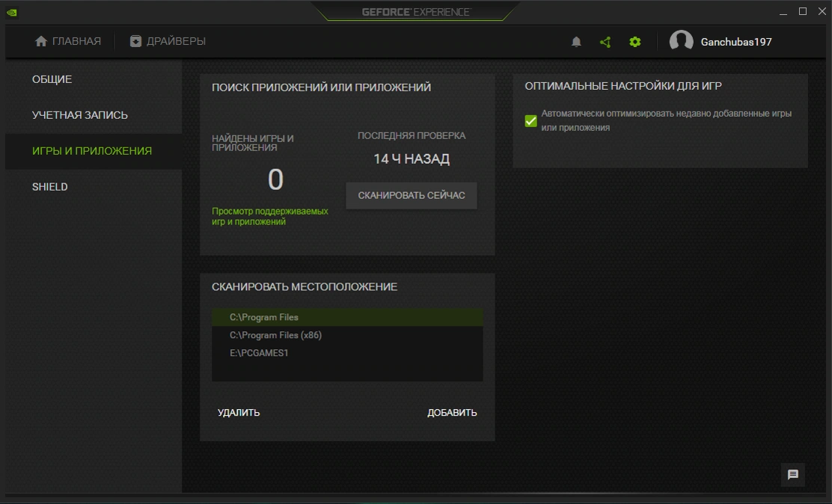832x504 pixels.
Task: Open УЧЕТНАЯ ЗАПИСЬ section
Action: point(79,115)
